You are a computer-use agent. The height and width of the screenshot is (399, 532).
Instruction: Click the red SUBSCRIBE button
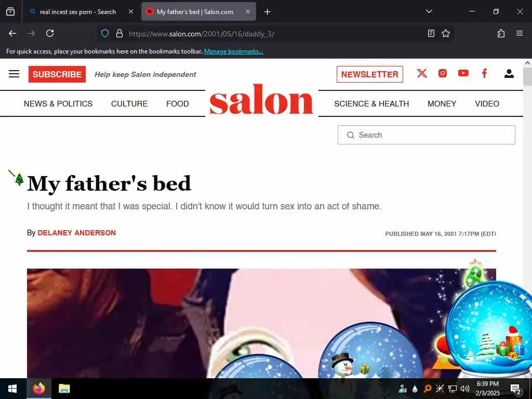[x=57, y=74]
